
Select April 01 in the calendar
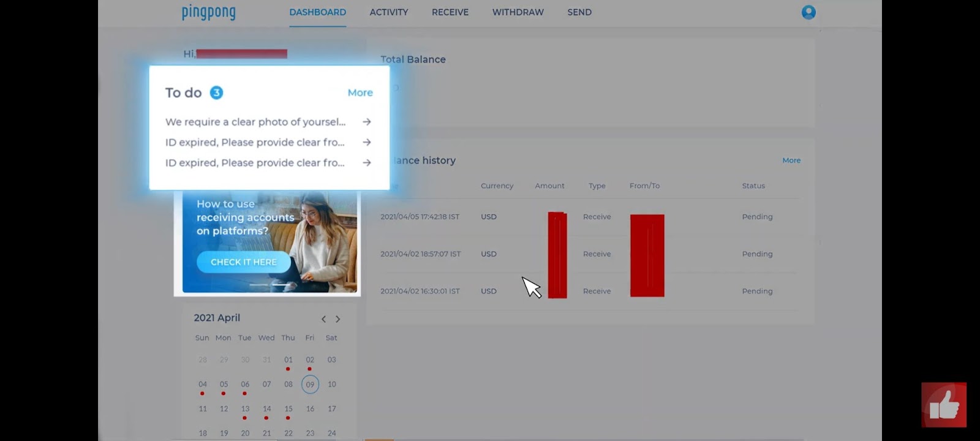tap(288, 360)
